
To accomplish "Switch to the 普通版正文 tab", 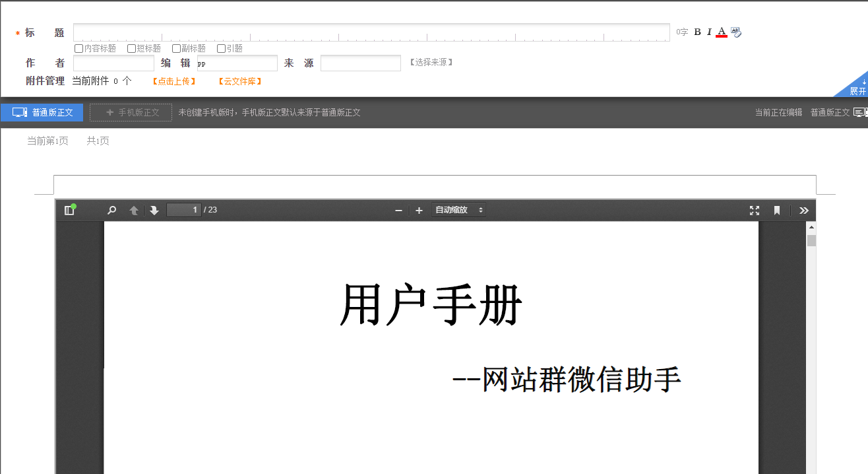I will [x=42, y=112].
